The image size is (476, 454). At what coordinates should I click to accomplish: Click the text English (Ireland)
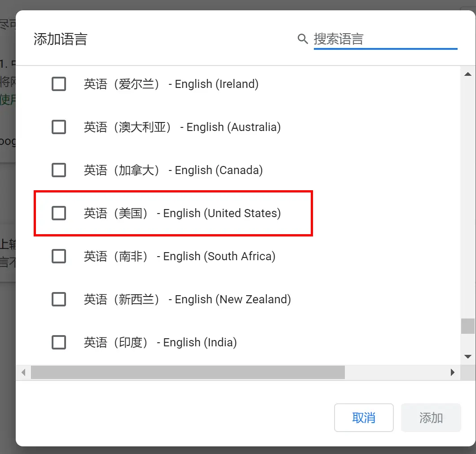(x=217, y=84)
